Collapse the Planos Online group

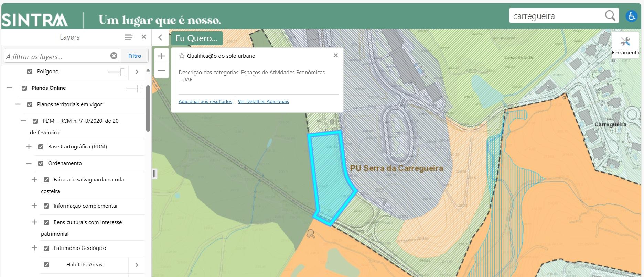point(10,88)
